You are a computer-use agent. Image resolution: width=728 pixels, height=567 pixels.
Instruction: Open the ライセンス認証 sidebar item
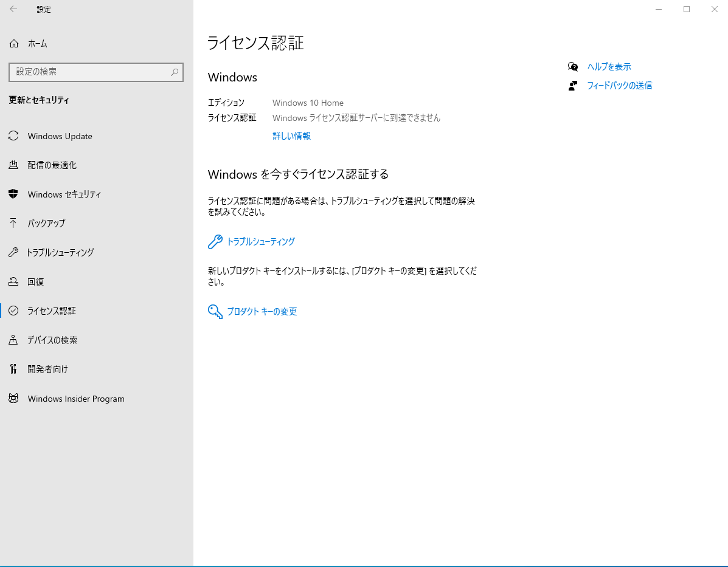tap(52, 311)
